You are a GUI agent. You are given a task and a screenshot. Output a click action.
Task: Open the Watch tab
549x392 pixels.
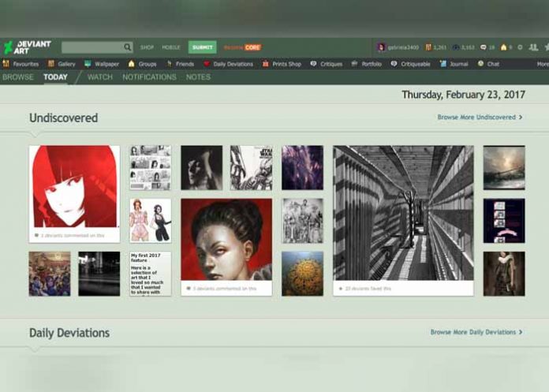(99, 77)
